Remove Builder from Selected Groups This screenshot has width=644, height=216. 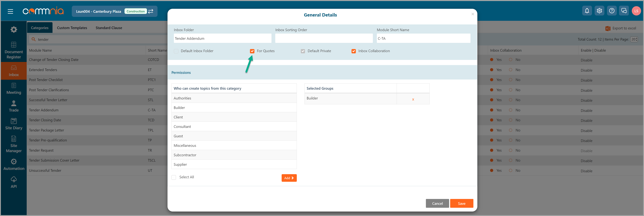tap(413, 99)
